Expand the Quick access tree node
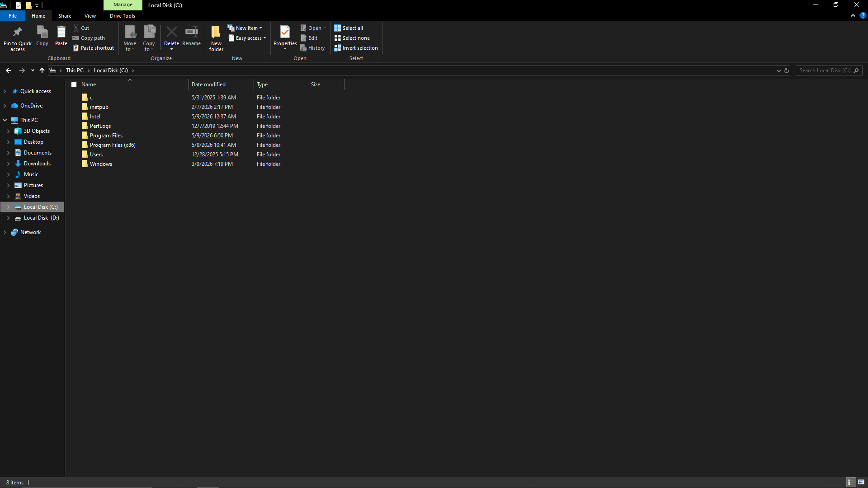 (5, 91)
